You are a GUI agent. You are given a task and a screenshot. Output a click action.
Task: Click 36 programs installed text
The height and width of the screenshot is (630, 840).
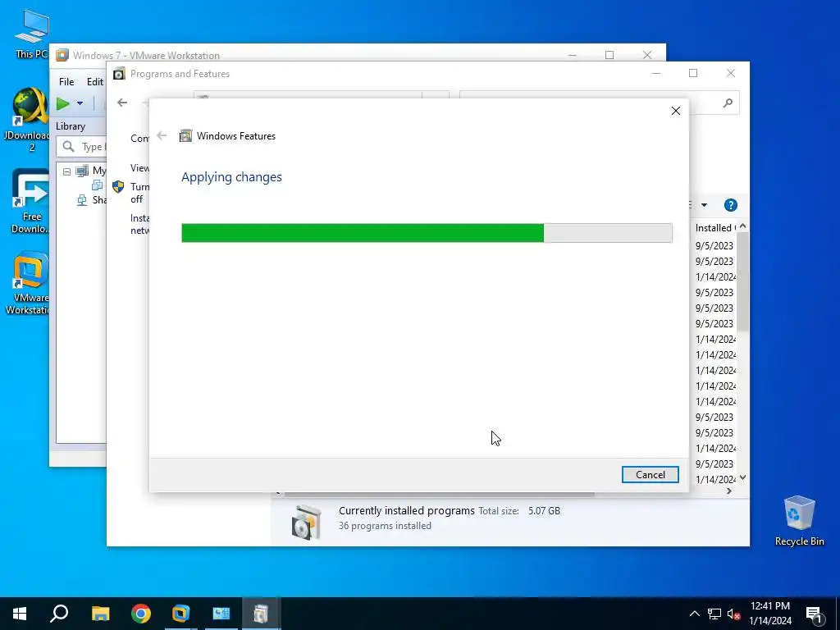[385, 526]
